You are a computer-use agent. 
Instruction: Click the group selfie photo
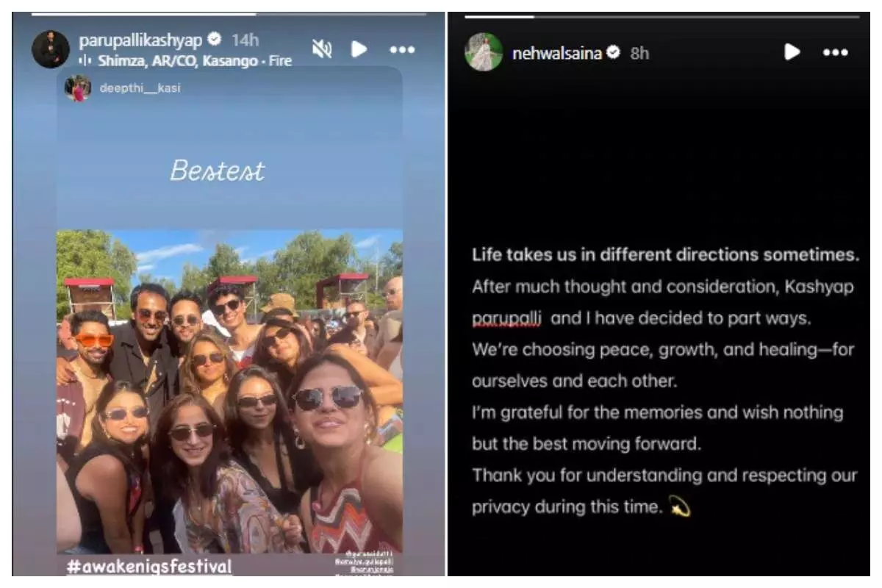coord(229,391)
